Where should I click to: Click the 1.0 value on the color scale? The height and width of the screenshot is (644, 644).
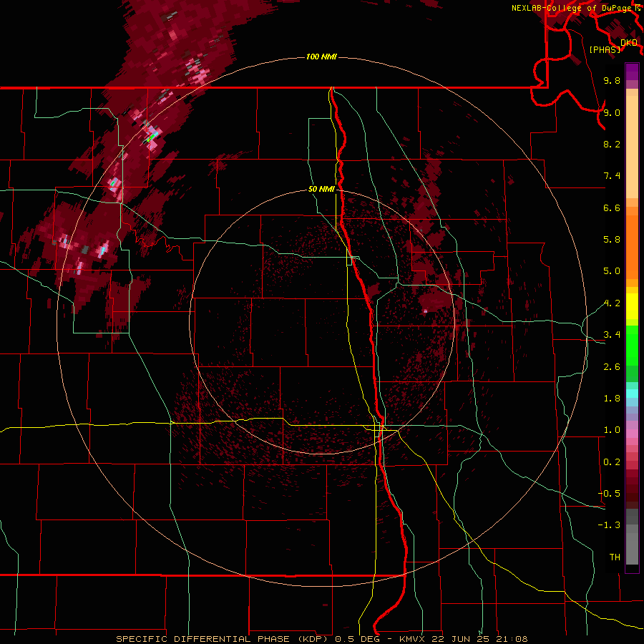click(612, 430)
